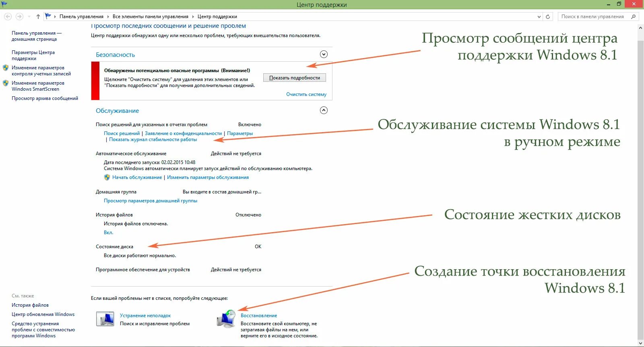Open 'Устранение неполадок' link
Screen dimensions: 644x347
point(145,316)
